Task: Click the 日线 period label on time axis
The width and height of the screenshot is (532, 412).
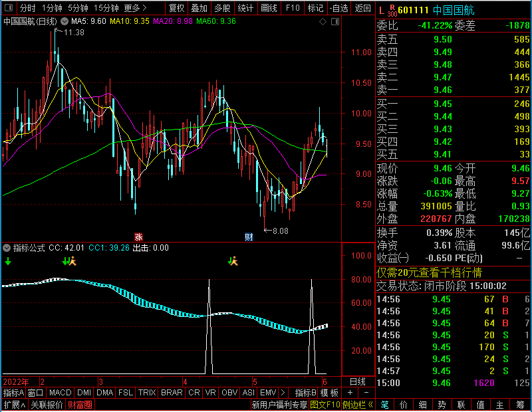Action: [358, 382]
